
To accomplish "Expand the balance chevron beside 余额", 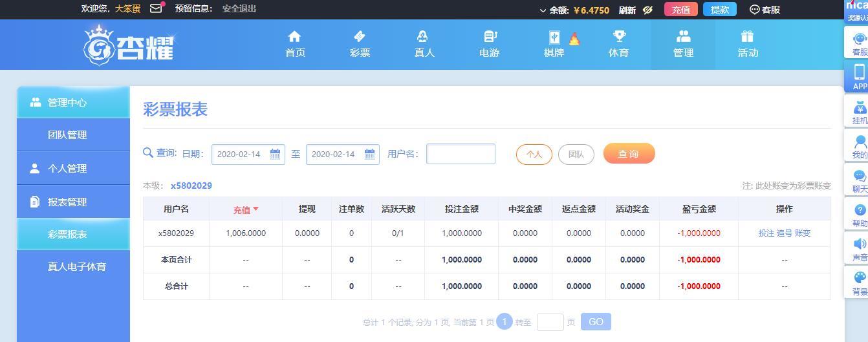I will coord(543,10).
